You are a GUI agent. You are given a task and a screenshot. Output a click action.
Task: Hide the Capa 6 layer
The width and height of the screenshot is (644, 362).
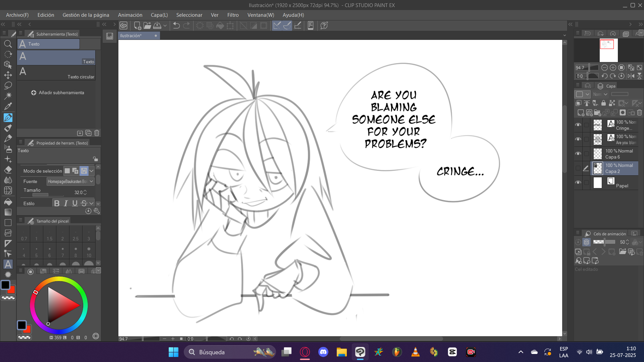point(578,154)
